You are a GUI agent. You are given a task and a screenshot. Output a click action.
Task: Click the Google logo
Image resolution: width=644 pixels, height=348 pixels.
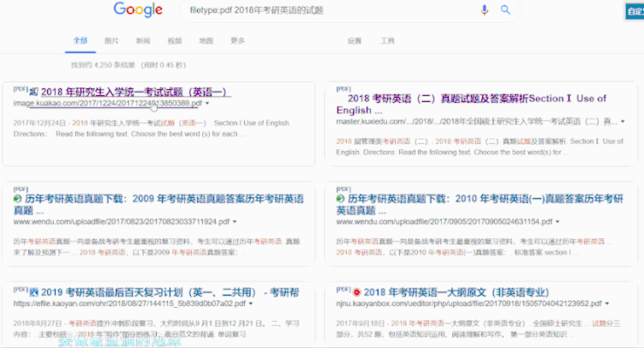tap(138, 10)
